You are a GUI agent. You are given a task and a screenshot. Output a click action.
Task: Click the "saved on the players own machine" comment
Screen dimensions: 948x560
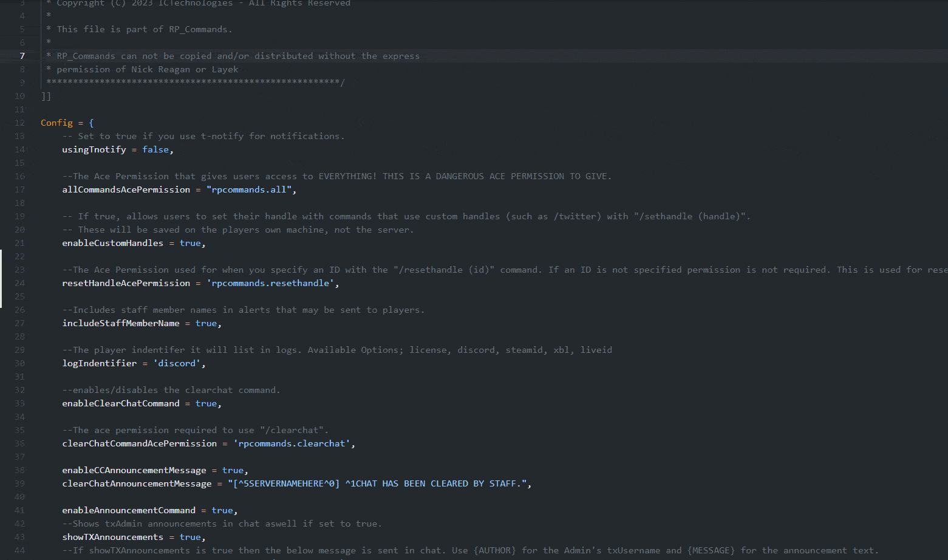pos(238,230)
